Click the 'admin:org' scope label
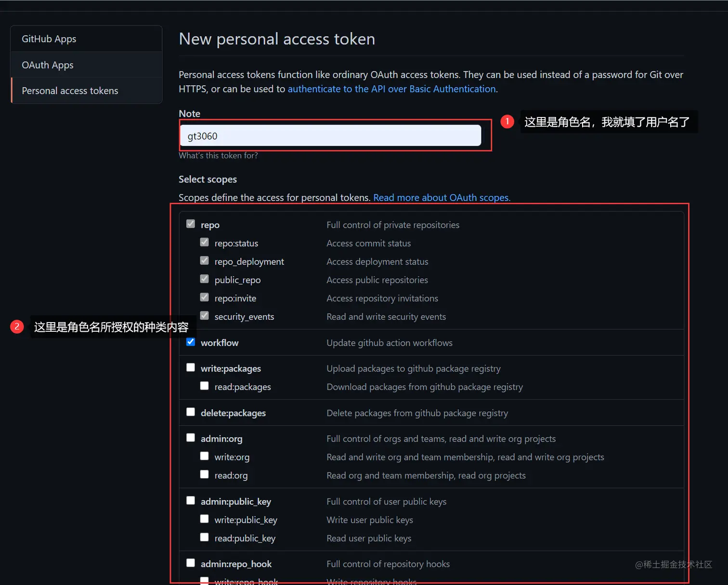The height and width of the screenshot is (585, 728). [221, 439]
